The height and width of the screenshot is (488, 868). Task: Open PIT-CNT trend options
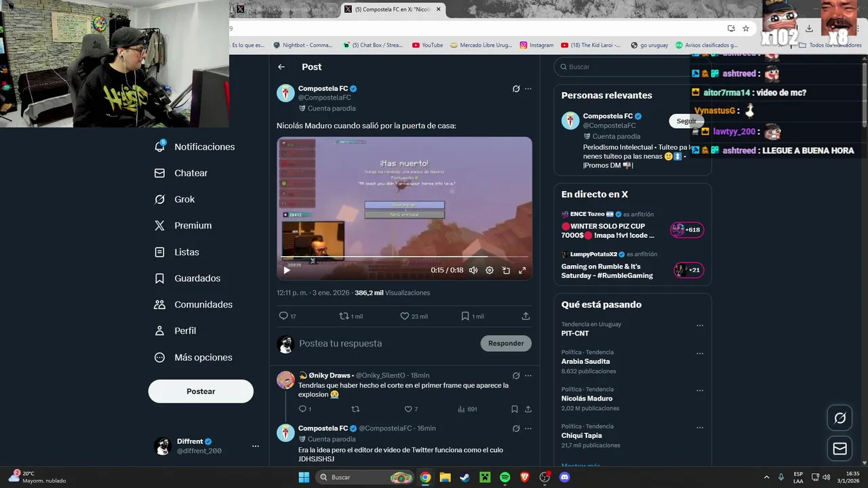pyautogui.click(x=700, y=325)
